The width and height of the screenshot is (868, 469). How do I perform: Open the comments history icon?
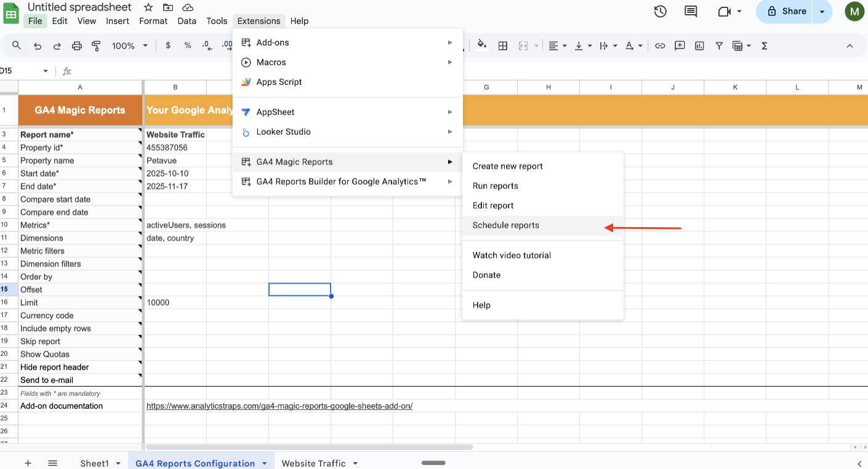(x=691, y=11)
